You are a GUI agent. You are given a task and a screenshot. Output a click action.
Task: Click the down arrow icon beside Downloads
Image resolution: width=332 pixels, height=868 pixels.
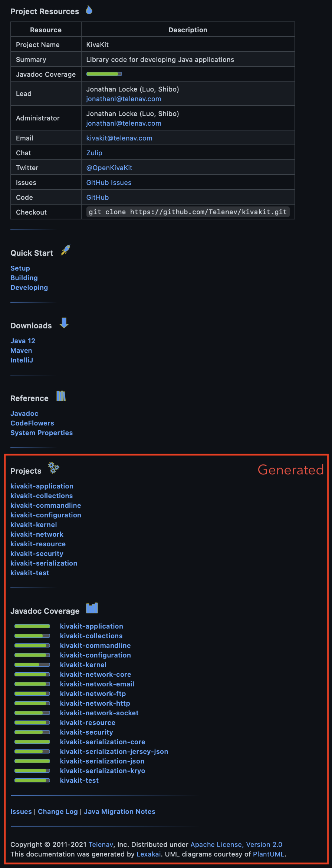[x=64, y=323]
